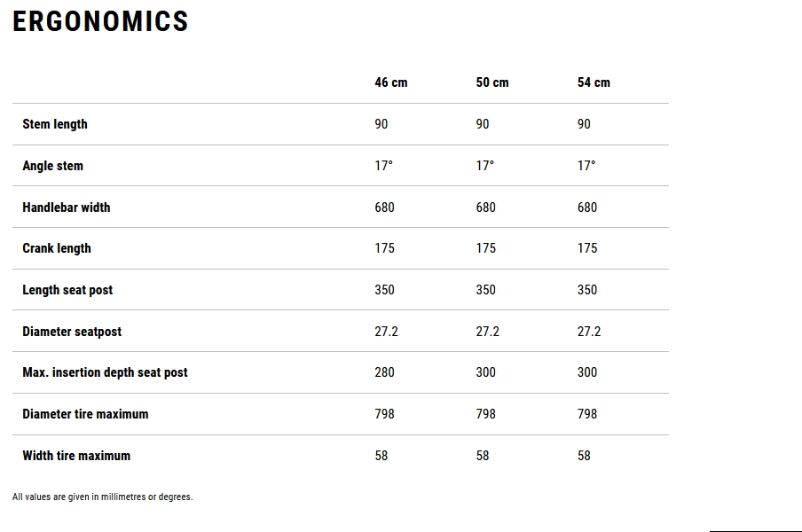Click the 280 insertion depth value for 46 cm
The height and width of the screenshot is (532, 802).
tap(384, 372)
